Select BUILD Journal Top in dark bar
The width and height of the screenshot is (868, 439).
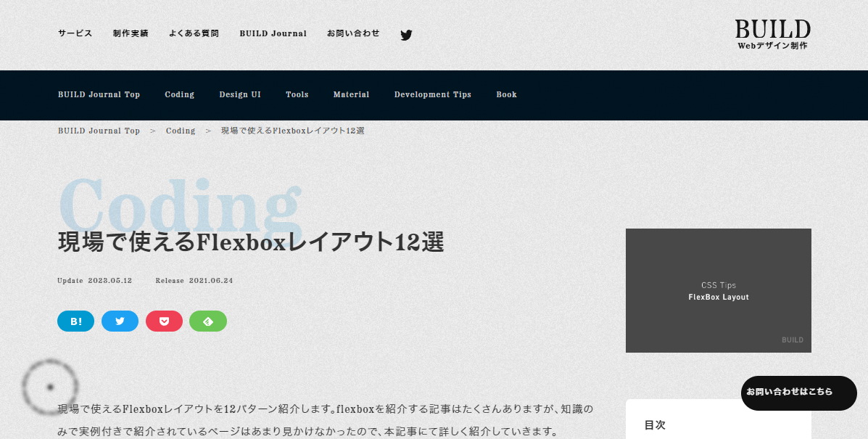click(99, 94)
